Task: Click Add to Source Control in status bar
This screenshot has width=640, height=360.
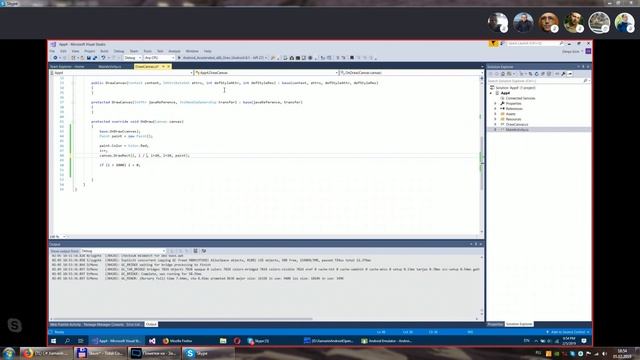Action: pyautogui.click(x=568, y=332)
